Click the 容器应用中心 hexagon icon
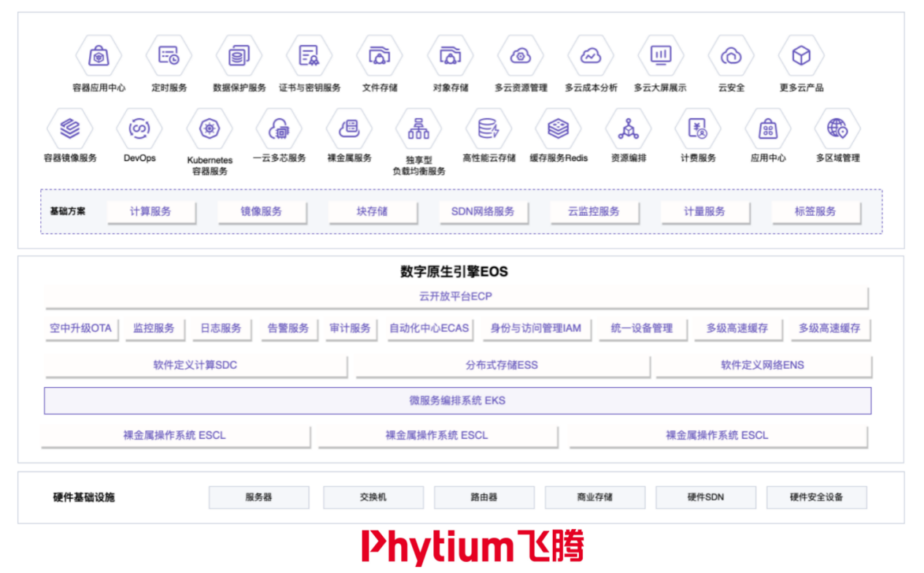Viewport: 924px width, 573px height. tap(98, 55)
